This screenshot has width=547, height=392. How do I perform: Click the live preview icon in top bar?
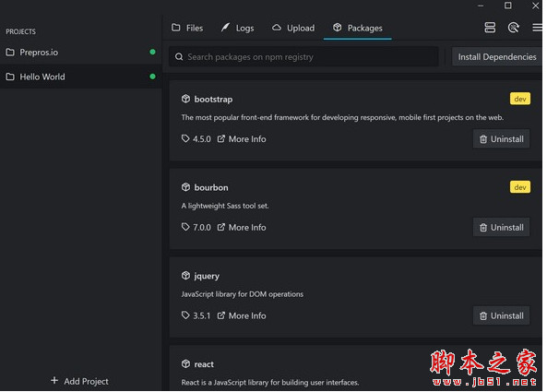(x=513, y=28)
